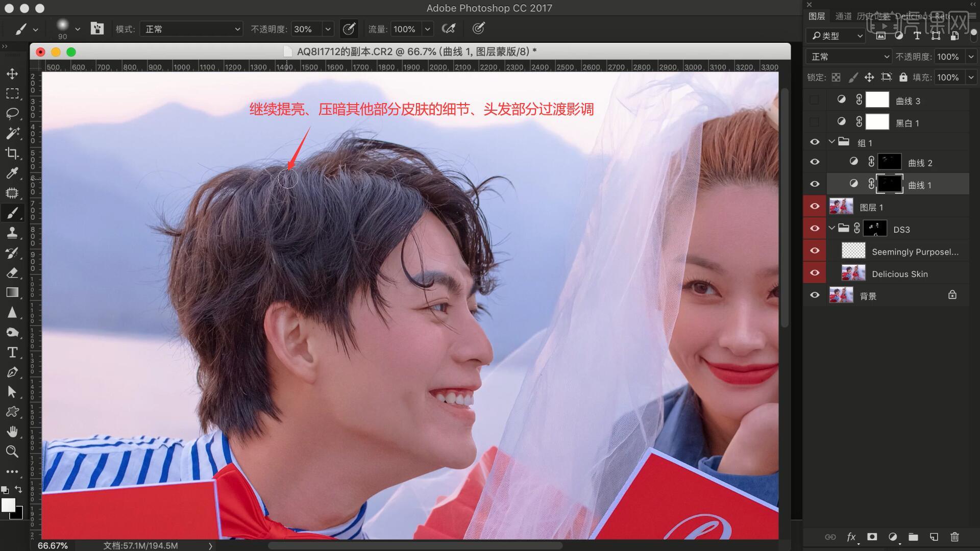Show the hidden 曲线 3 layer
This screenshot has height=551, width=980.
coord(815,101)
